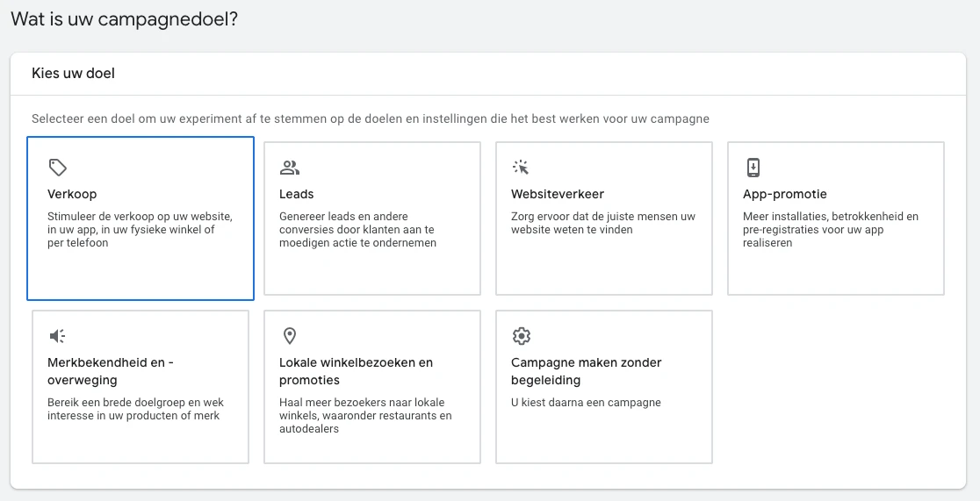This screenshot has width=980, height=501.
Task: Click the cursor click icon for Websiteverkeer
Action: 521,168
